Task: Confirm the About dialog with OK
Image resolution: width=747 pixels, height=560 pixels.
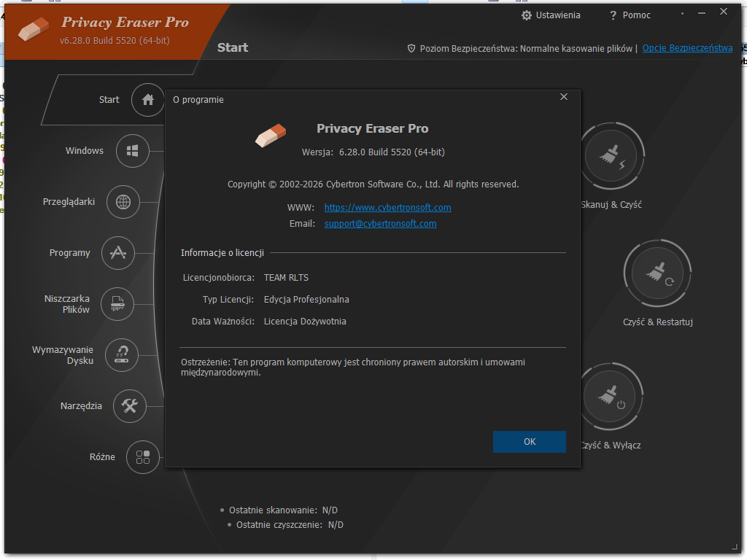Action: (530, 441)
